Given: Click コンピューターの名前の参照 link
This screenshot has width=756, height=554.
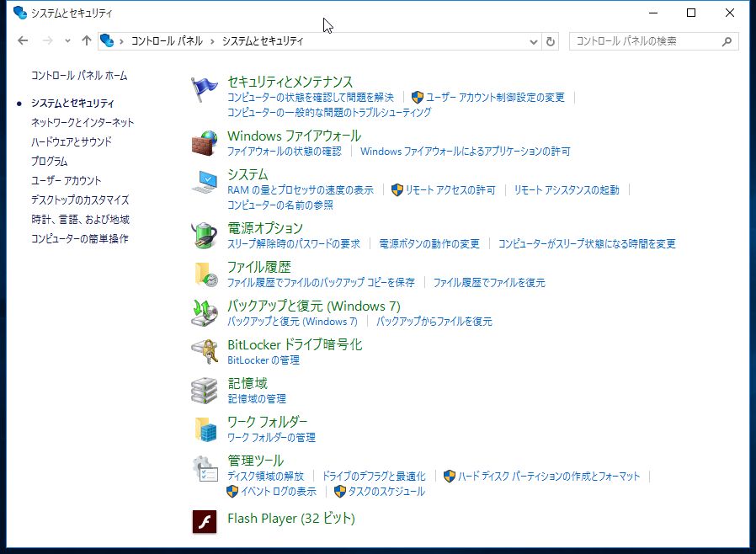Looking at the screenshot, I should click(280, 205).
